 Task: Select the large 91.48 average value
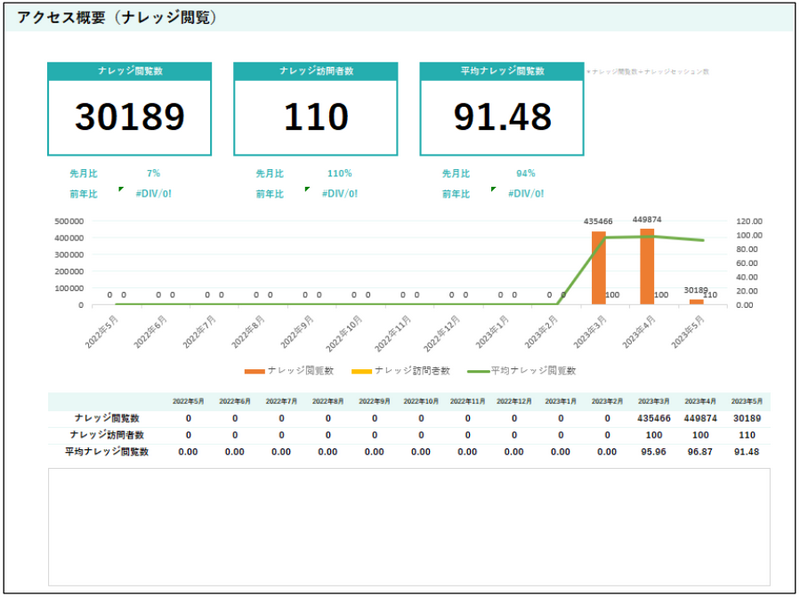click(x=503, y=117)
